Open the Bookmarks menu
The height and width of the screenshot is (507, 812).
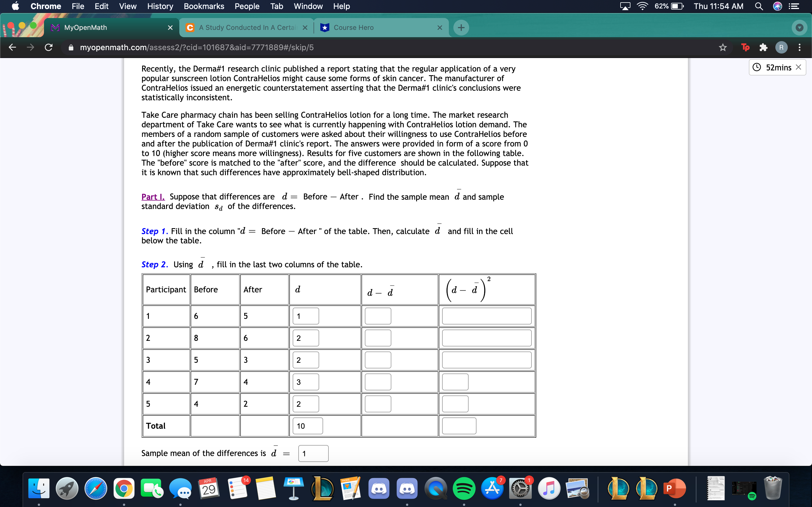(x=204, y=6)
